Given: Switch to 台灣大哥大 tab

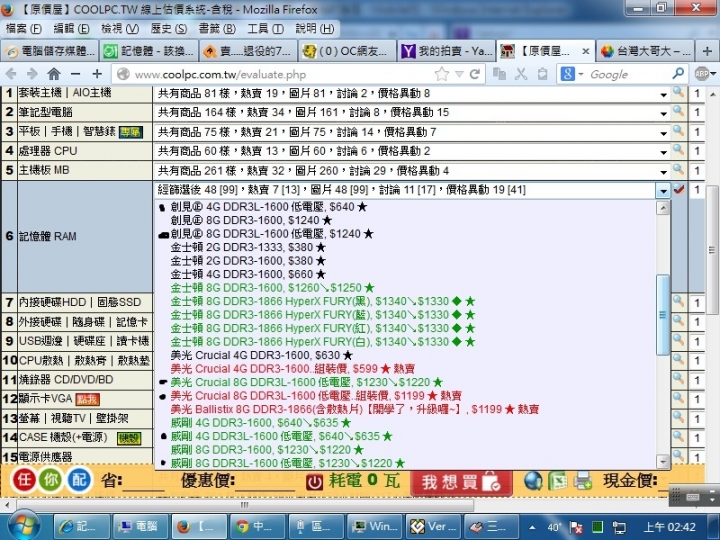Looking at the screenshot, I should tap(645, 51).
